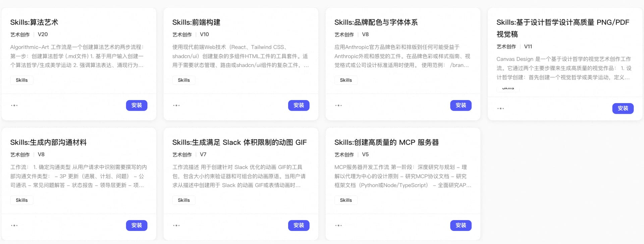Click 安装 on the Slack 动图 GIF card
The height and width of the screenshot is (244, 644).
coord(299,226)
